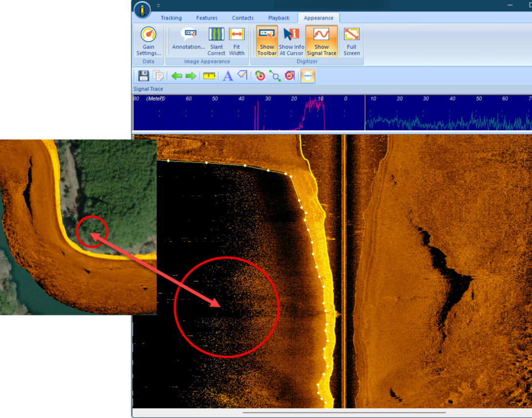The height and width of the screenshot is (418, 532).
Task: Open the application menu orb button
Action: (142, 10)
